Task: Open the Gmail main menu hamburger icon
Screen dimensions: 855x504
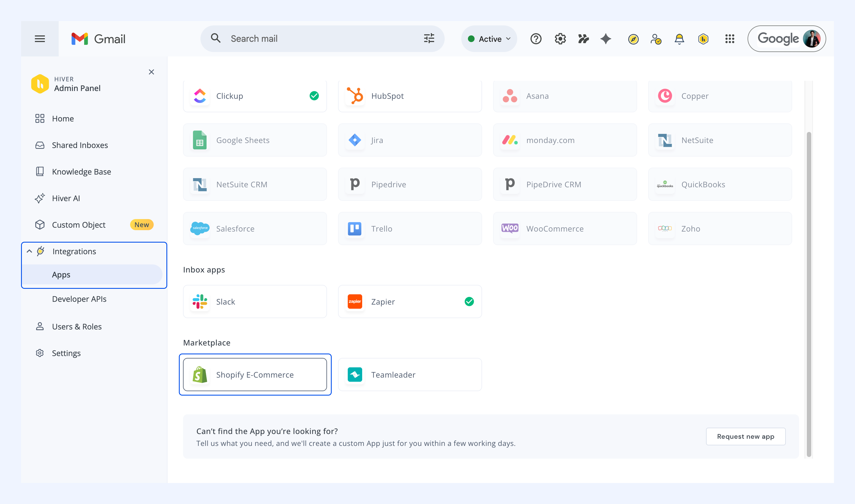Action: pos(40,39)
